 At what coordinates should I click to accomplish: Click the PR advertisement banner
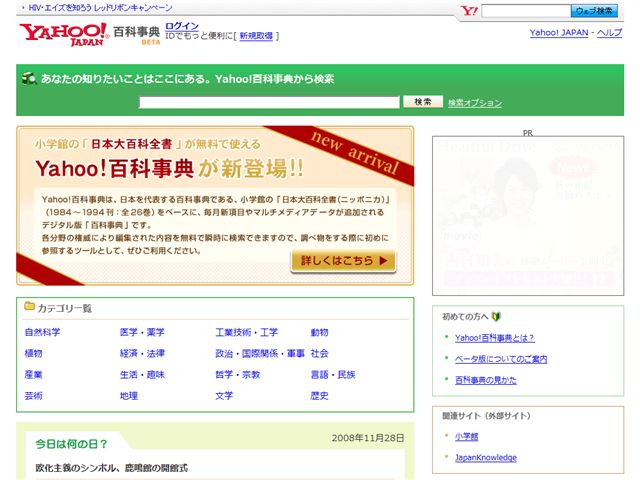pos(528,216)
